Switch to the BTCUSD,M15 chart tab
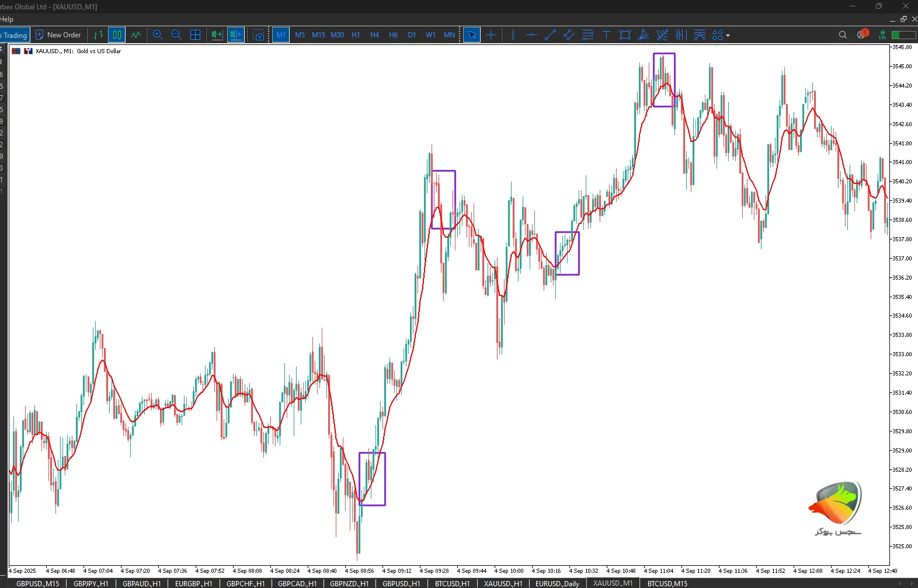918x588 pixels. 667,583
